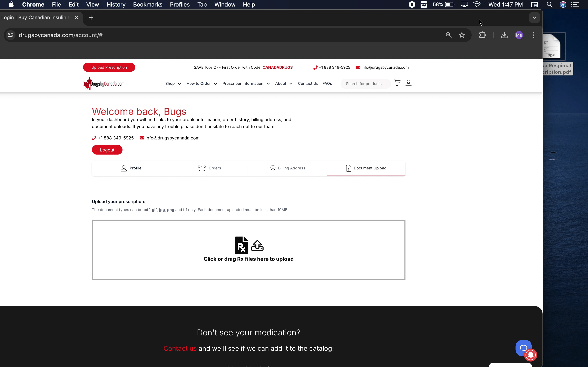Open Chrome three-dot menu
The width and height of the screenshot is (588, 367).
(x=533, y=35)
